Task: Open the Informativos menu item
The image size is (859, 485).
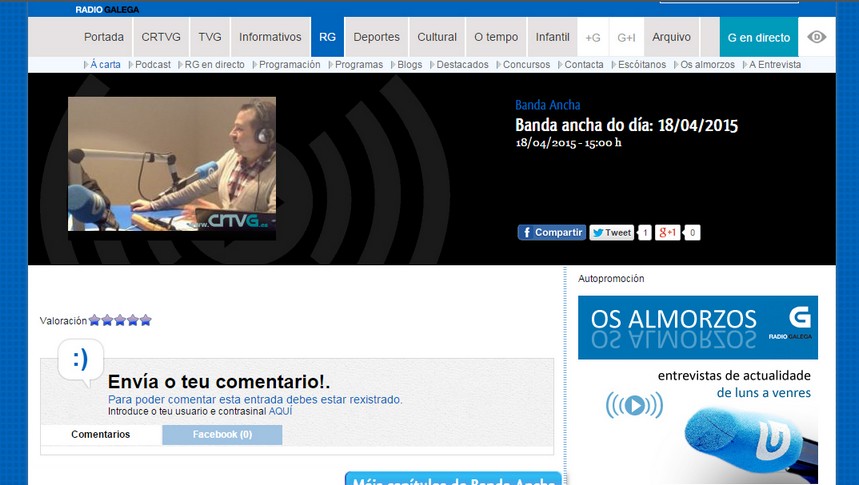Action: coord(270,37)
